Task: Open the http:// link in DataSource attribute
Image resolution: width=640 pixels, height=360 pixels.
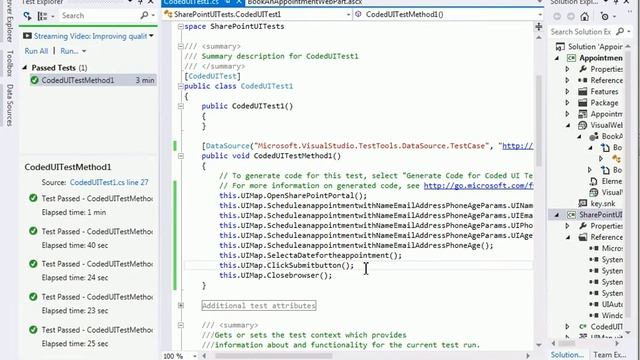Action: pyautogui.click(x=518, y=146)
